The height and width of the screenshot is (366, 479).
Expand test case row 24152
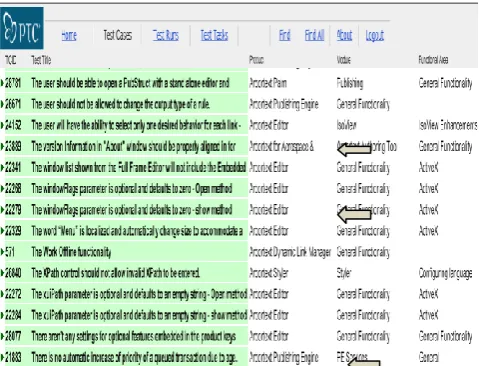point(3,125)
